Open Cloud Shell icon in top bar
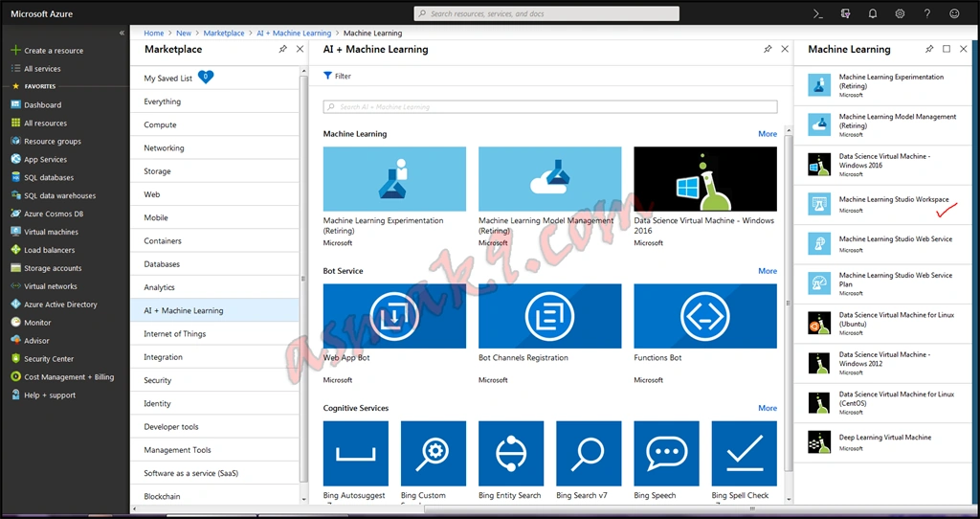 pyautogui.click(x=817, y=13)
